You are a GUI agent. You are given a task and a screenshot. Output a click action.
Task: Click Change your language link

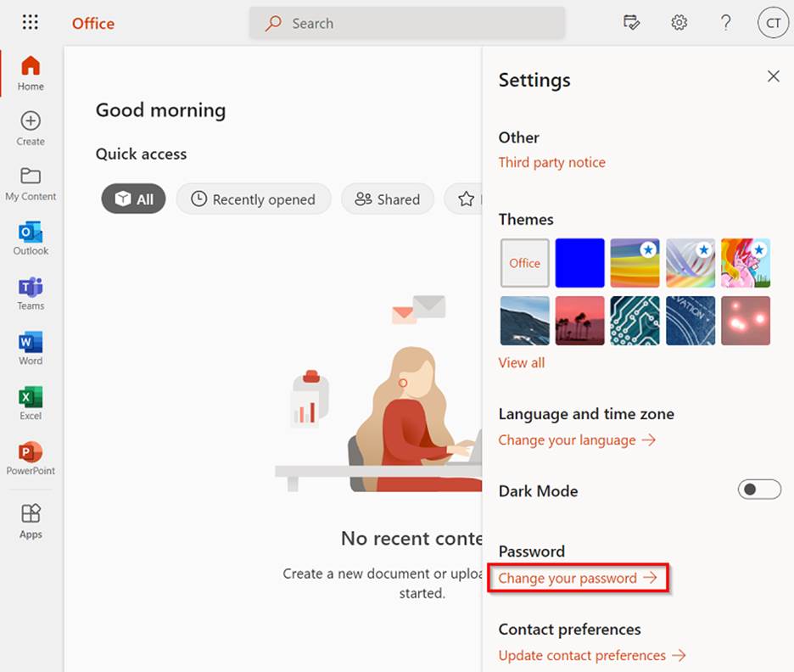pyautogui.click(x=576, y=440)
